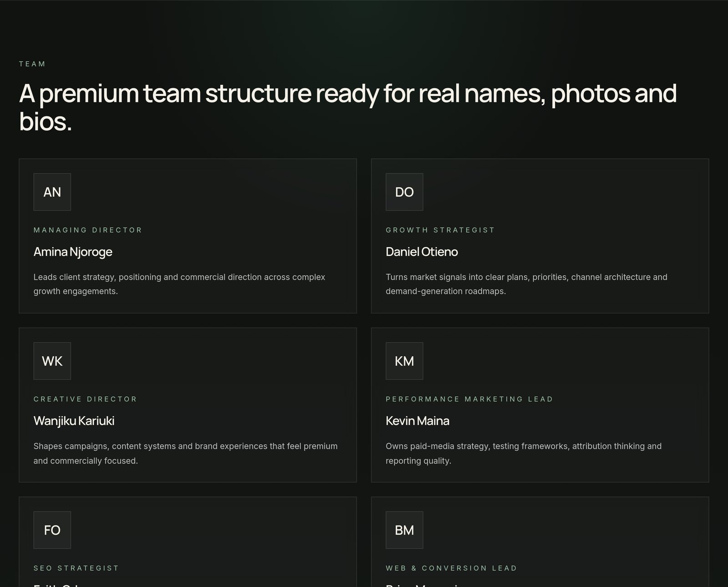The height and width of the screenshot is (587, 728).
Task: Click the premium team structure heading
Action: coord(348,107)
